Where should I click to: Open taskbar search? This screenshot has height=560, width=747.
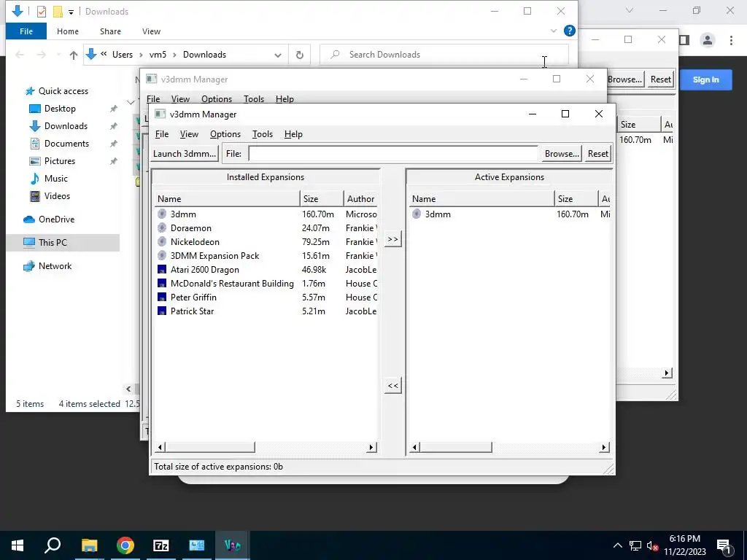click(x=53, y=545)
